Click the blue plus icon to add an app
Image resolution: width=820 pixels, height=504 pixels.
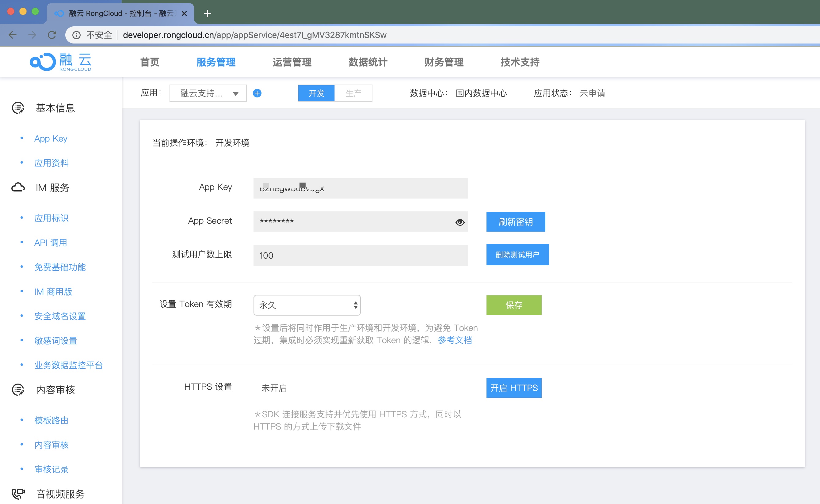(257, 93)
